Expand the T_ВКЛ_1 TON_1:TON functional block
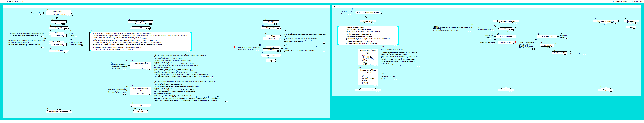644x123 pixels. 140,91
